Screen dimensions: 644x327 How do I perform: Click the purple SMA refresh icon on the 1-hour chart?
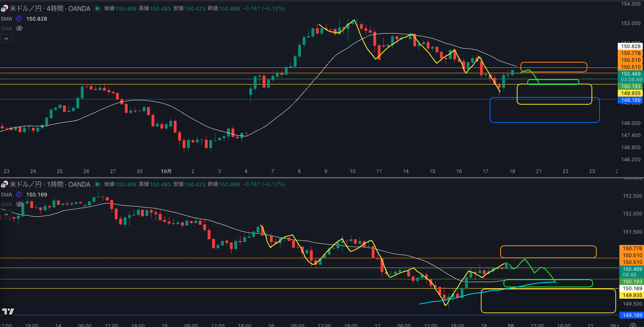[x=19, y=195]
